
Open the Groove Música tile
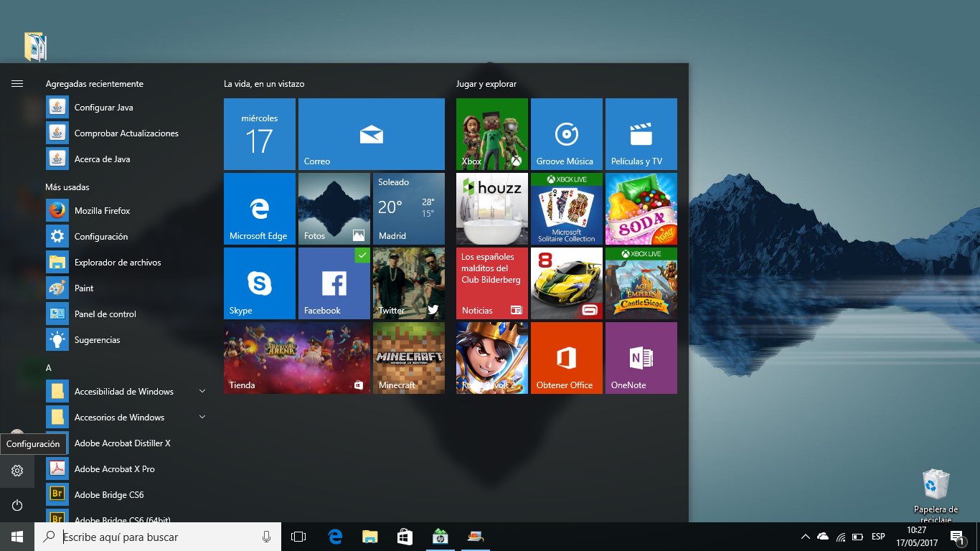[567, 133]
